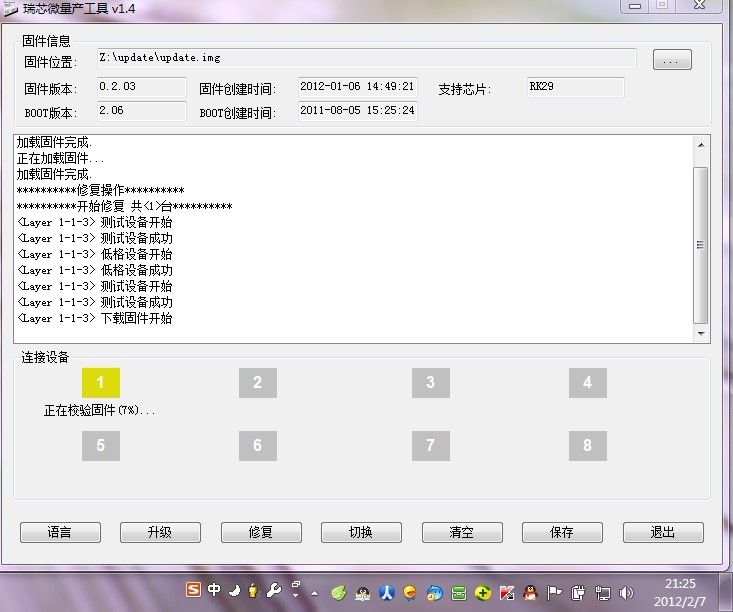
Task: Select gray device slot 7
Action: pos(431,446)
